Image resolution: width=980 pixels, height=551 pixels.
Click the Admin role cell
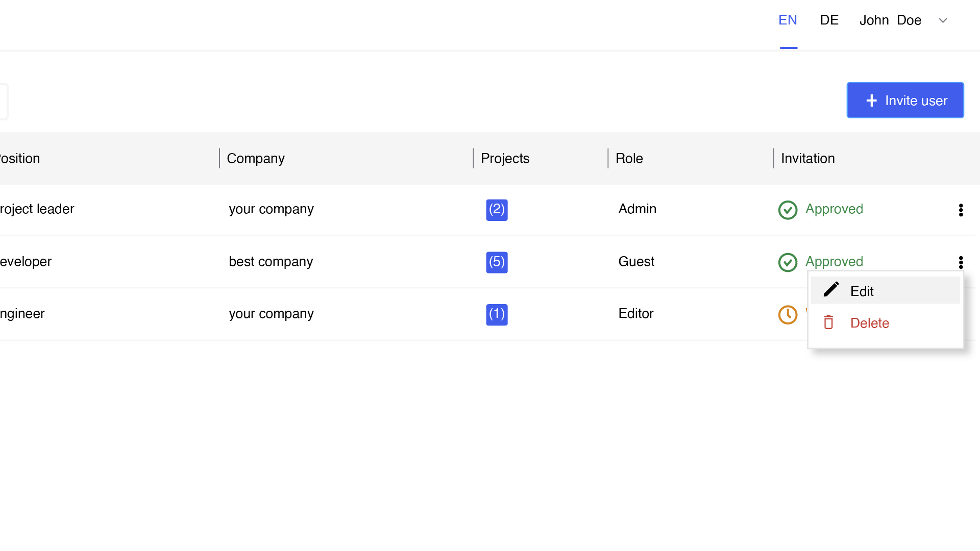pyautogui.click(x=637, y=209)
